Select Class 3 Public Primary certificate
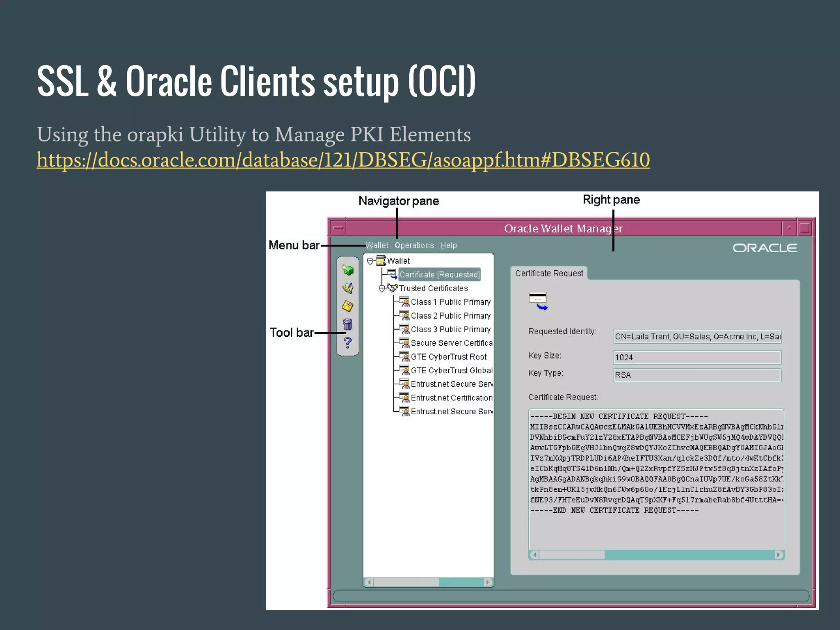The height and width of the screenshot is (630, 840). (x=451, y=329)
